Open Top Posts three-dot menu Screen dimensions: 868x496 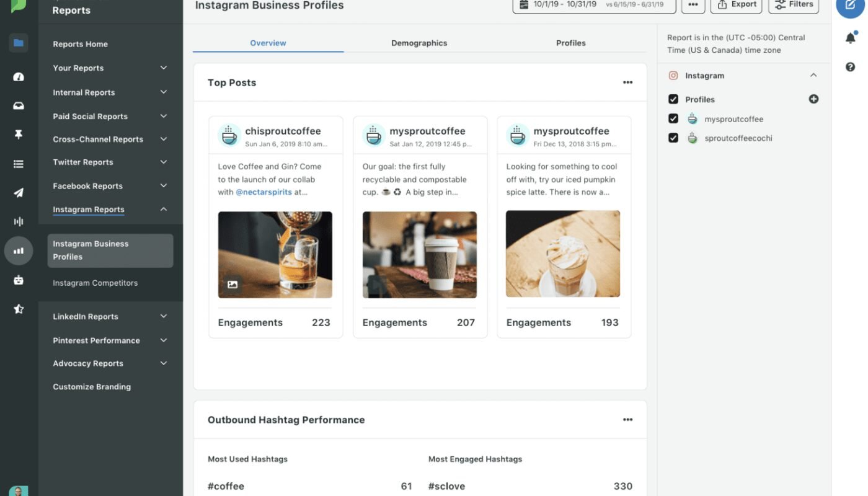[627, 82]
